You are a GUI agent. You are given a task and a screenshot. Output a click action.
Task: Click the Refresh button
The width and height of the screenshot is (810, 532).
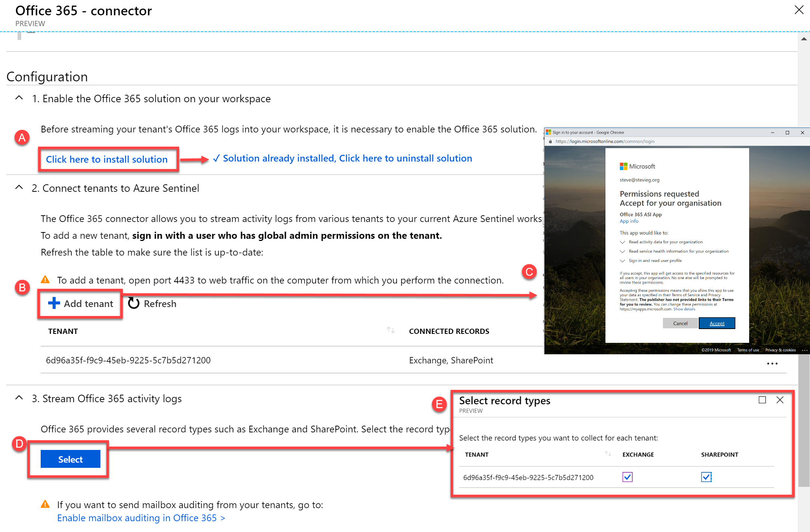coord(152,304)
